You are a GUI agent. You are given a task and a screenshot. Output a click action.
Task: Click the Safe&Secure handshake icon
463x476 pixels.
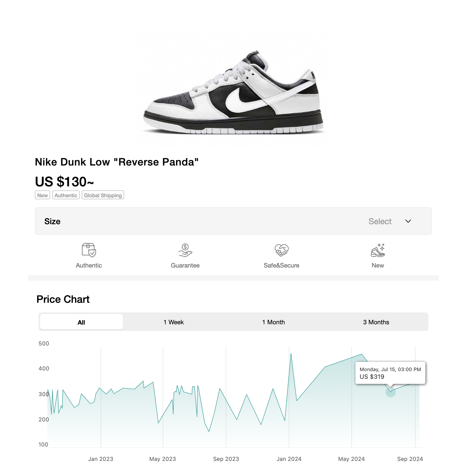(281, 251)
